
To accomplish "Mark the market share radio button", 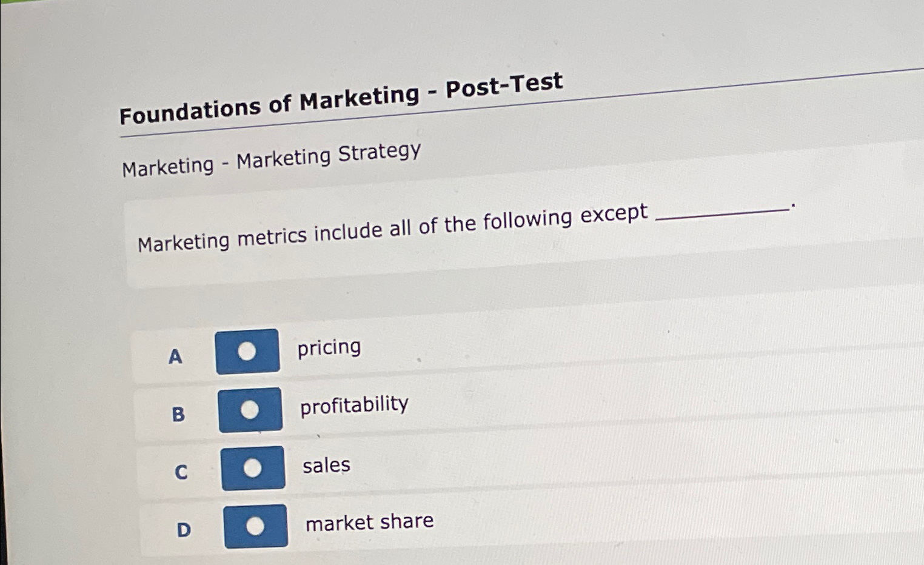I will [x=255, y=526].
